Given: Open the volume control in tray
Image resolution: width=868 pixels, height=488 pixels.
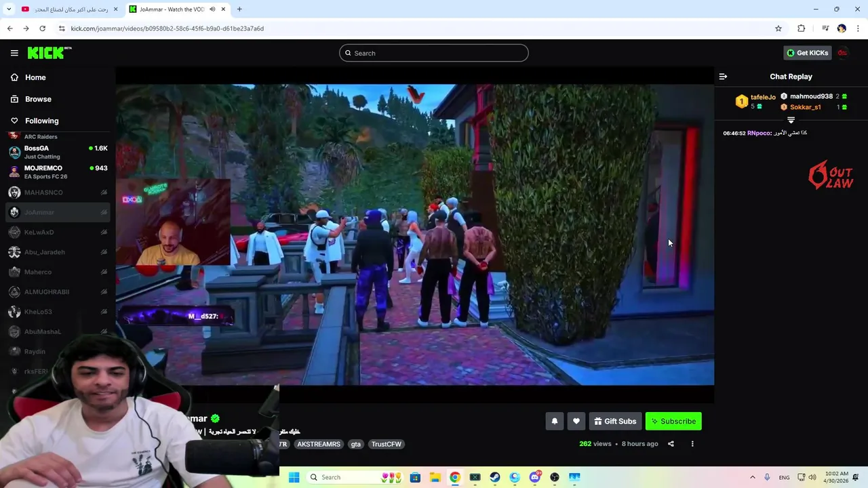Looking at the screenshot, I should point(812,477).
